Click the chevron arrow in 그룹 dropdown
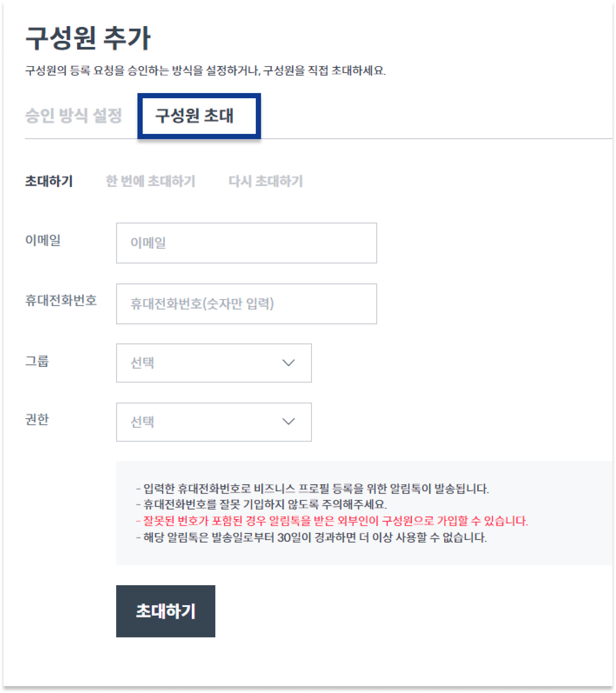Screen dimensions: 616x693 [288, 363]
